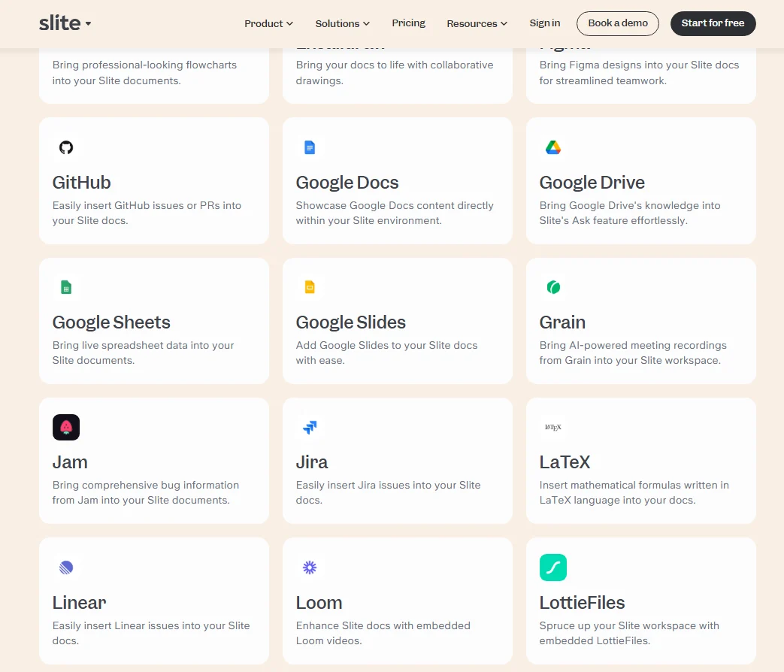784x672 pixels.
Task: Open the Jam integration title
Action: pos(70,462)
